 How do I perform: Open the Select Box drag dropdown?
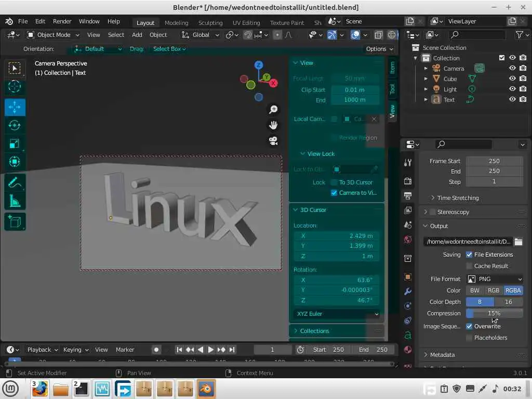click(x=169, y=49)
